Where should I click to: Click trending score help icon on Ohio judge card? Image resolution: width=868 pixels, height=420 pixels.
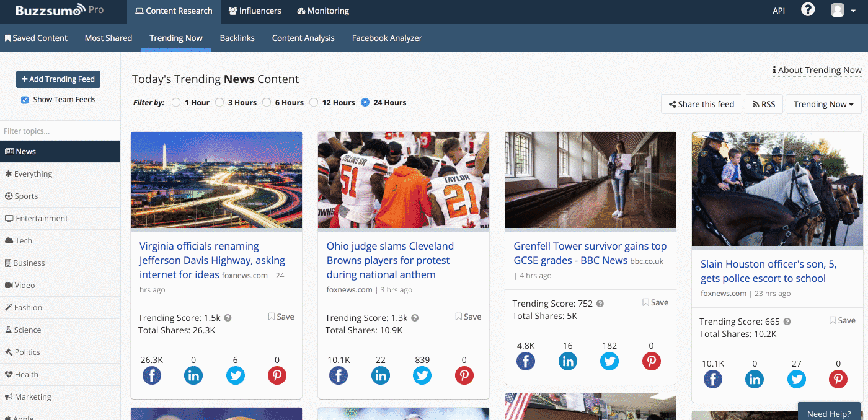415,318
